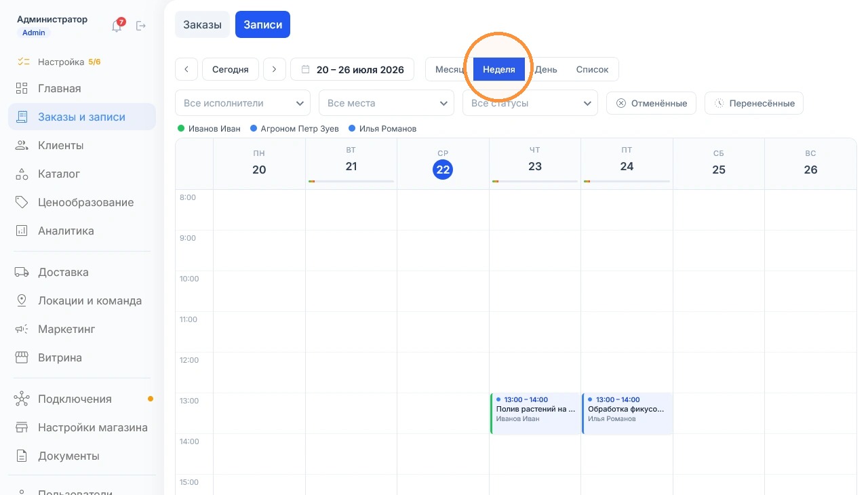
Task: Open Ценообразование section
Action: point(82,202)
